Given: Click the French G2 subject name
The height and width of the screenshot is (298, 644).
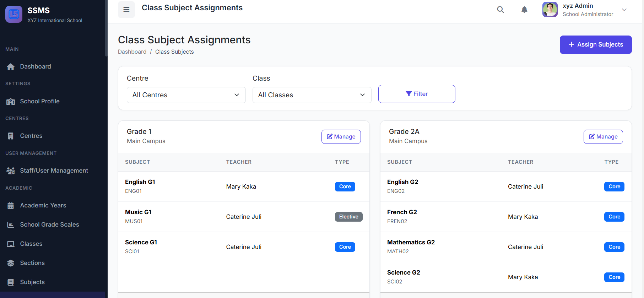Looking at the screenshot, I should coord(402,212).
